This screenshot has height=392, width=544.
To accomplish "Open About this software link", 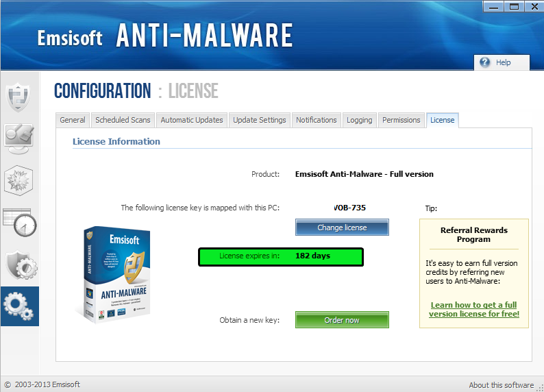I will pos(502,385).
